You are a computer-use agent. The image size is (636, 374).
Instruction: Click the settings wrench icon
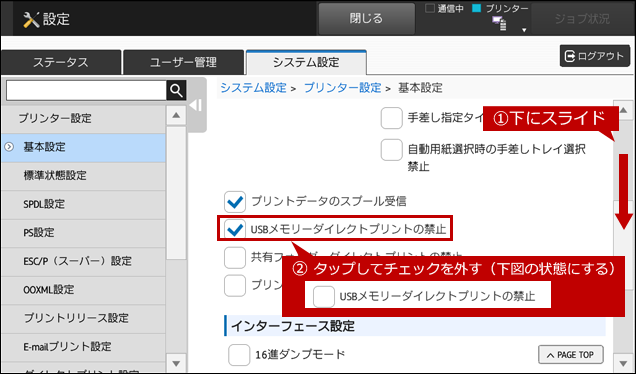pyautogui.click(x=31, y=19)
